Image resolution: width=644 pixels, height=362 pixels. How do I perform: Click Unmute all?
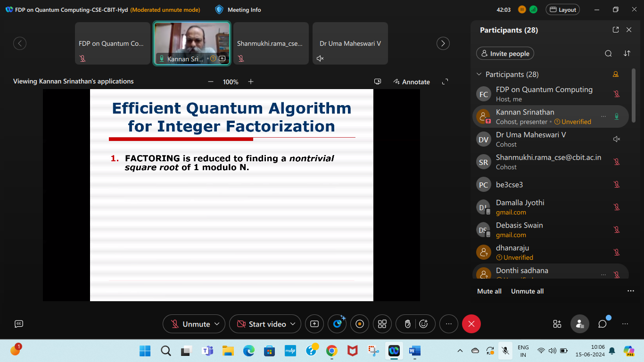pyautogui.click(x=528, y=291)
